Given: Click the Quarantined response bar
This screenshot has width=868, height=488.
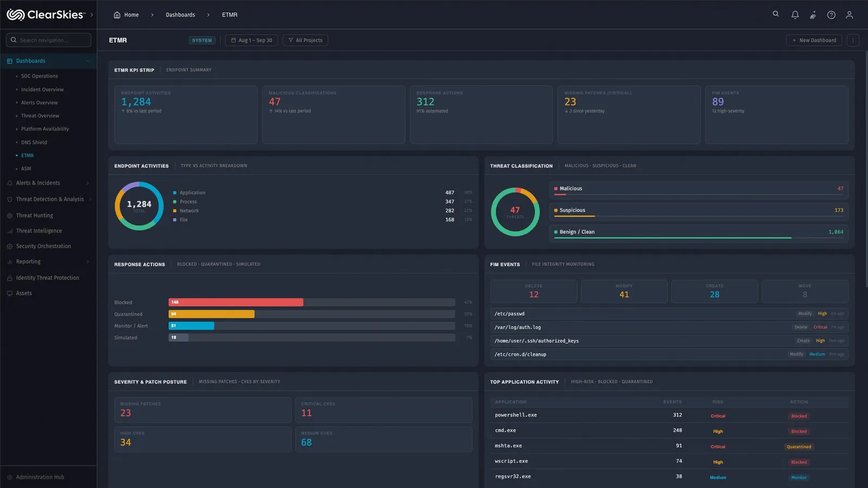Looking at the screenshot, I should click(212, 314).
